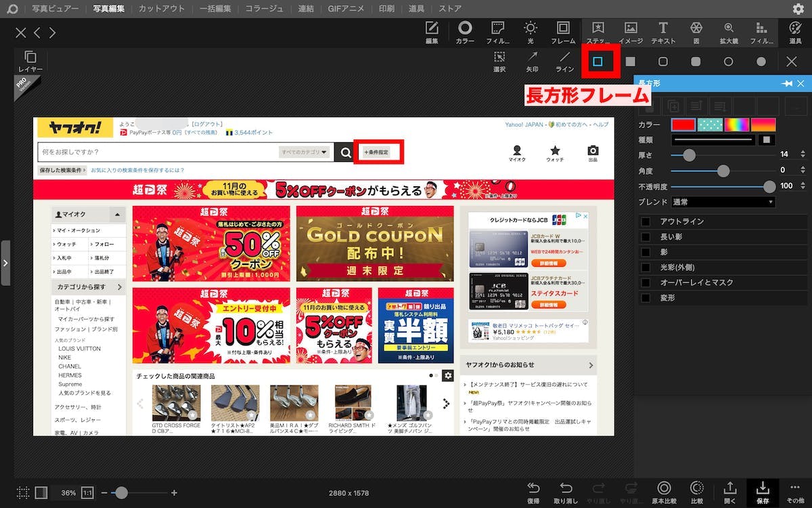Open the レイヤー layers panel
This screenshot has height=508, width=812.
(30, 62)
